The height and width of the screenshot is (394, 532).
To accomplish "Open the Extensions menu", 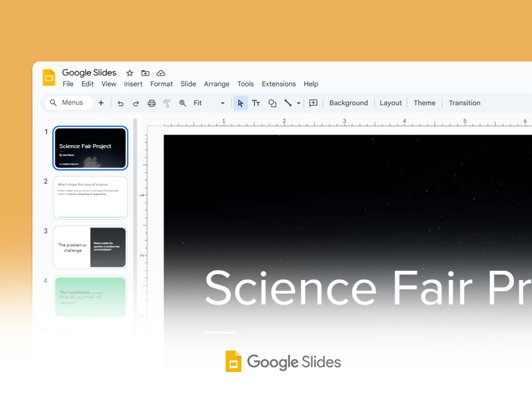I will [x=278, y=84].
